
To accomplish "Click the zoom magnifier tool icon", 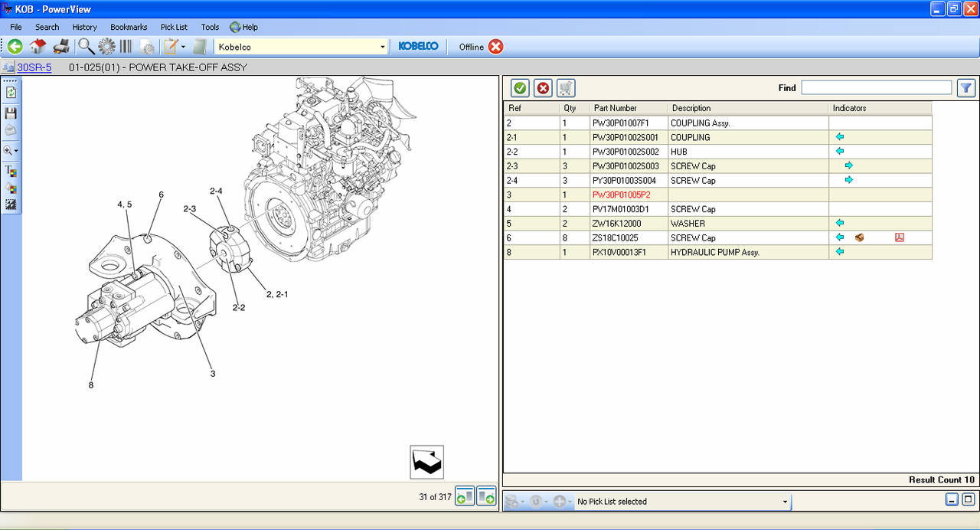I will coord(8,151).
